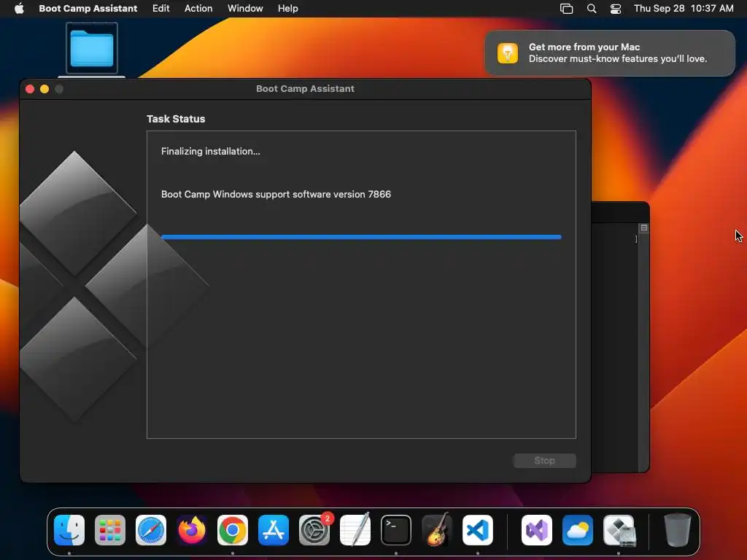Open Control Center in menu bar
Image resolution: width=747 pixels, height=560 pixels.
coord(616,8)
